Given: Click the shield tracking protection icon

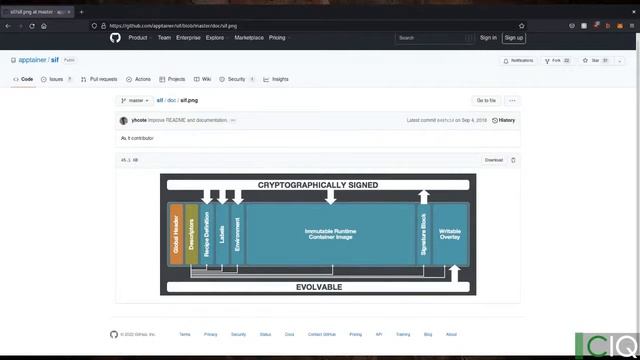Looking at the screenshot, I should [94, 26].
